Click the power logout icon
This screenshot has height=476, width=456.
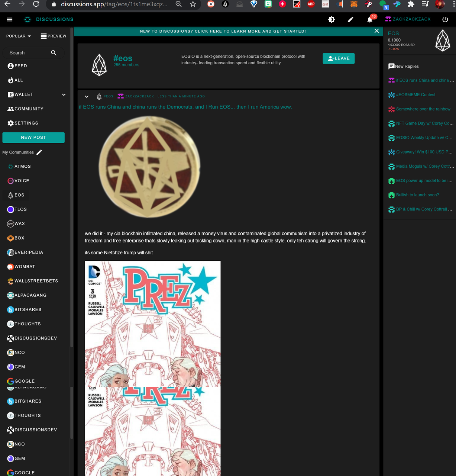[445, 19]
